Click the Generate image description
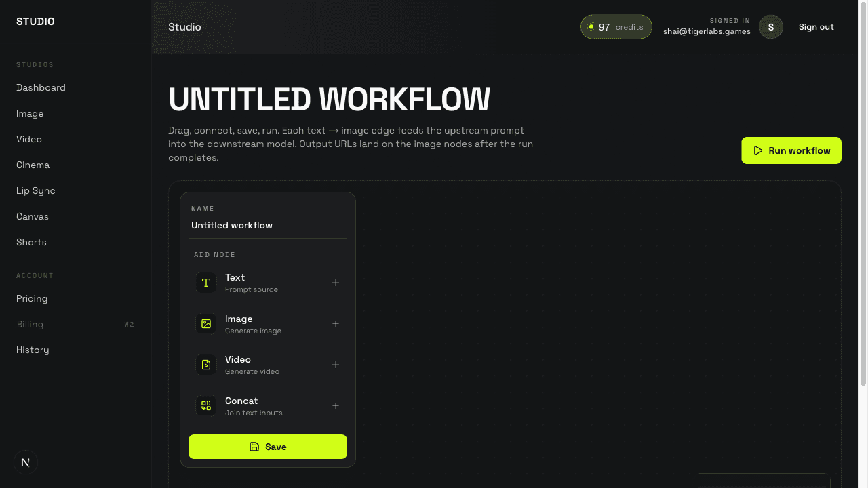The image size is (868, 488). [x=253, y=331]
